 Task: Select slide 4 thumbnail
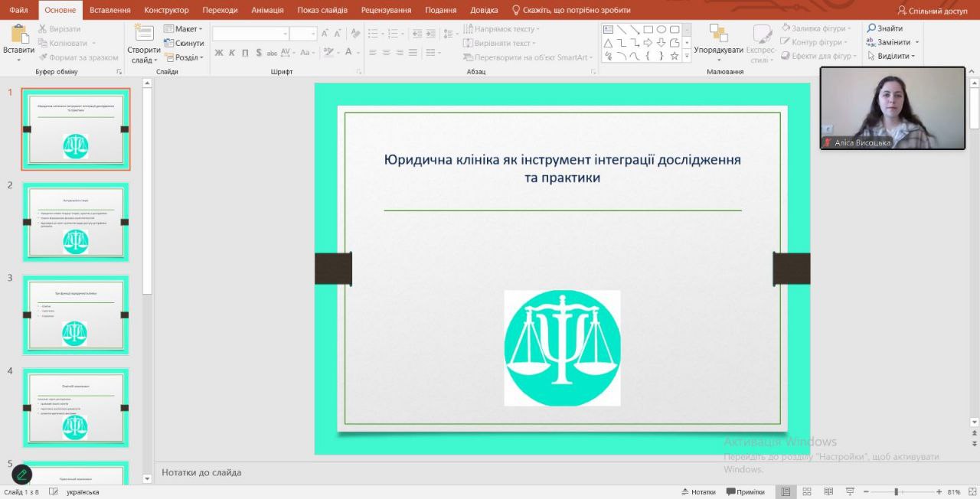pyautogui.click(x=76, y=408)
